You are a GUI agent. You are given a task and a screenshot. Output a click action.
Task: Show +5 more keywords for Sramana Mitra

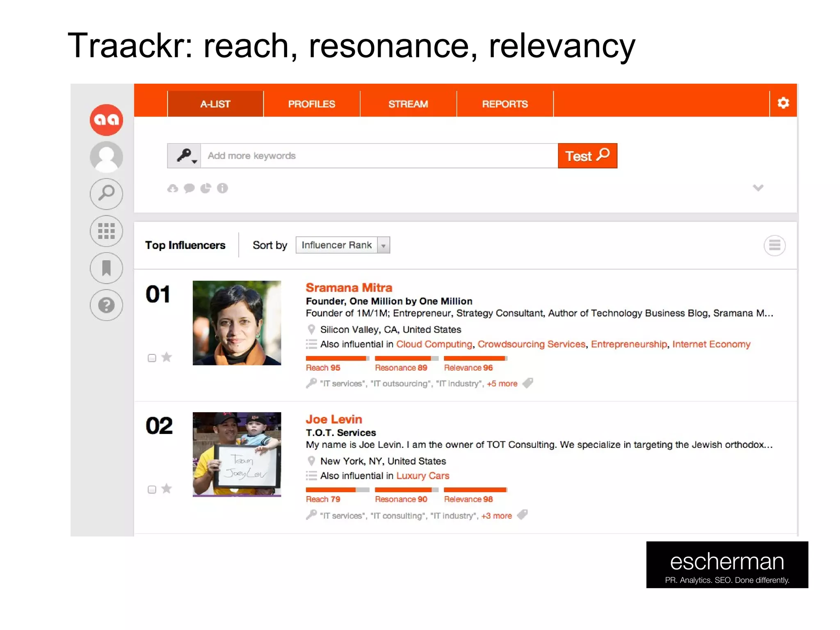pos(502,383)
